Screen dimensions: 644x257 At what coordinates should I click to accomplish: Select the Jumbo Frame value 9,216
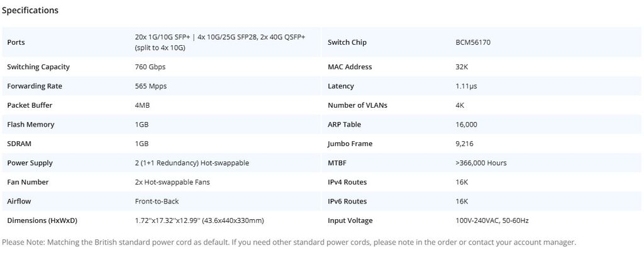pos(464,144)
